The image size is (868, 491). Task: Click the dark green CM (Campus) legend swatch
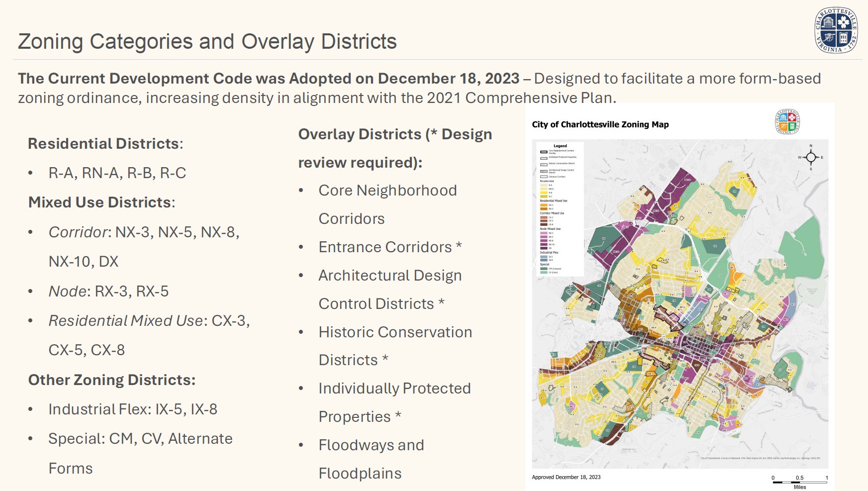click(x=544, y=269)
